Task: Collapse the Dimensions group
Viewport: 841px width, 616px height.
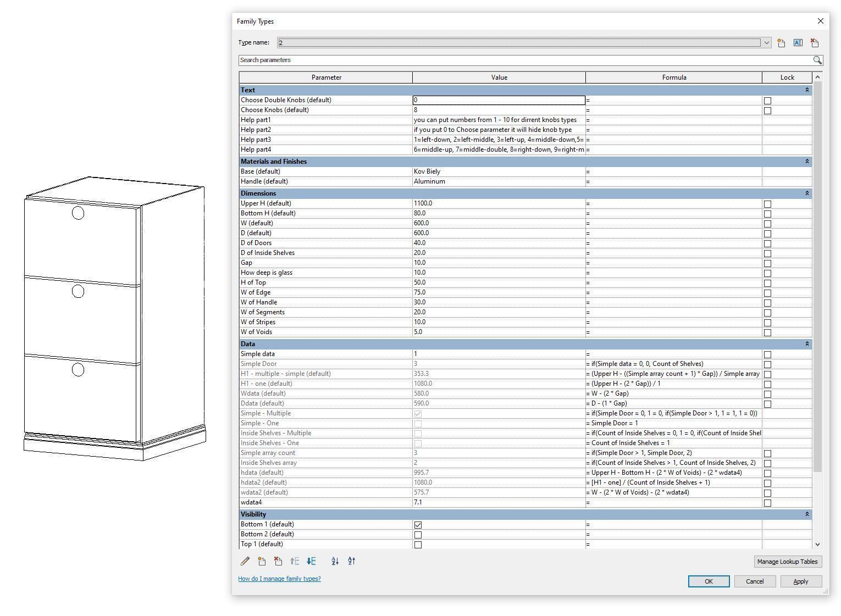Action: [x=807, y=193]
